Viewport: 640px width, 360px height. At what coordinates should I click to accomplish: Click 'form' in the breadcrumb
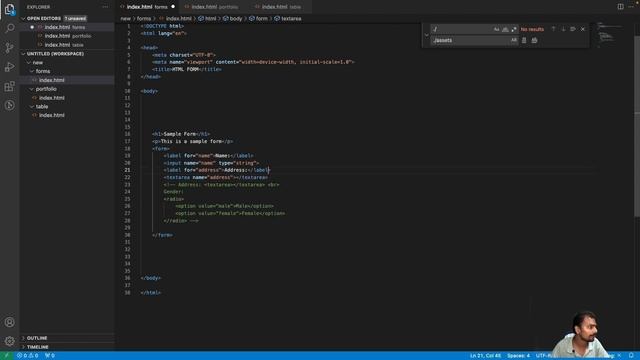262,18
